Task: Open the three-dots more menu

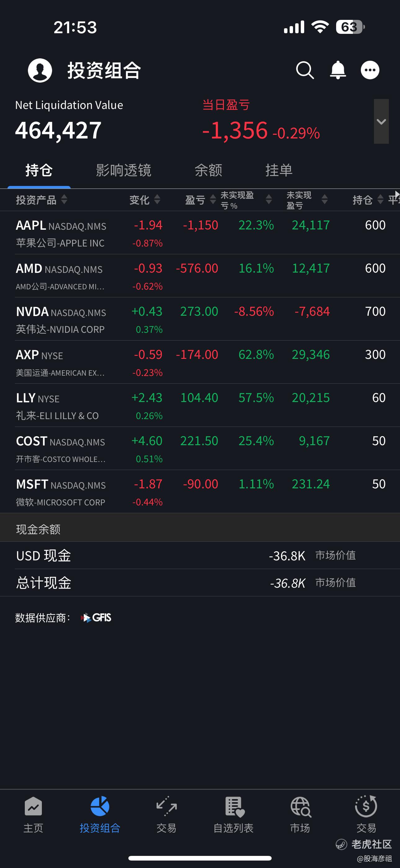Action: click(370, 70)
